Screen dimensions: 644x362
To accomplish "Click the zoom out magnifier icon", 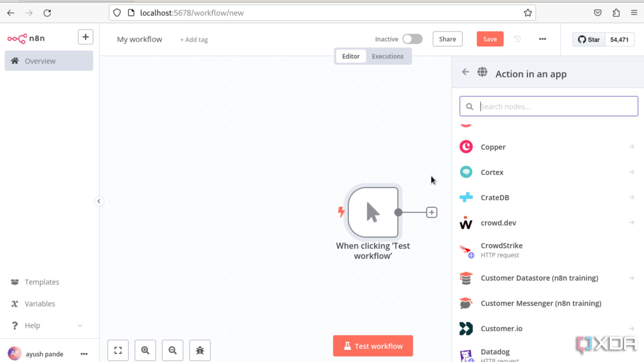I will tap(172, 350).
